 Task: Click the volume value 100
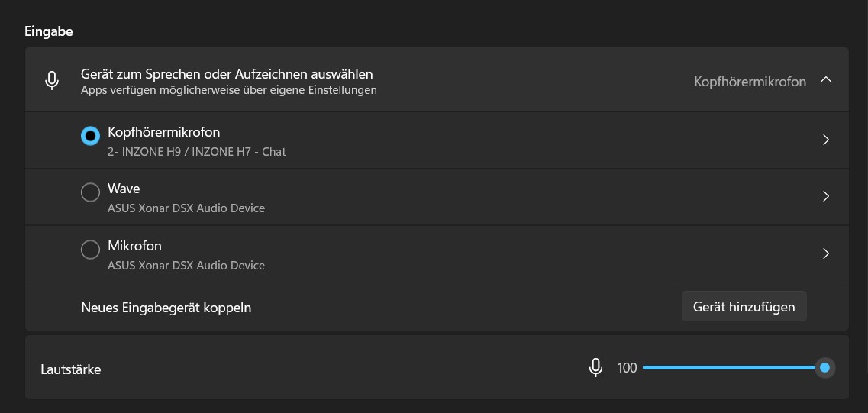627,368
